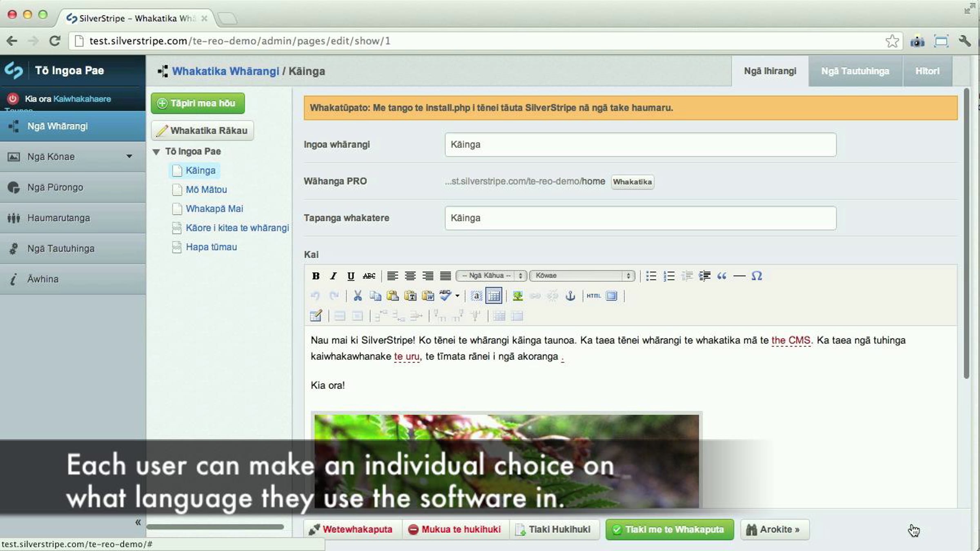Viewport: 980px width, 551px height.
Task: Open the Ngā Kāhua styles dropdown
Action: point(492,275)
